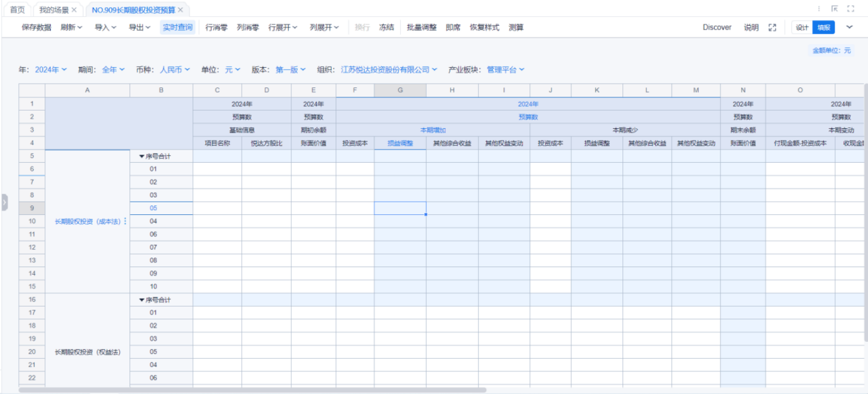The height and width of the screenshot is (394, 868).
Task: Click the horizontal scrollbar at the bottom
Action: click(251, 390)
